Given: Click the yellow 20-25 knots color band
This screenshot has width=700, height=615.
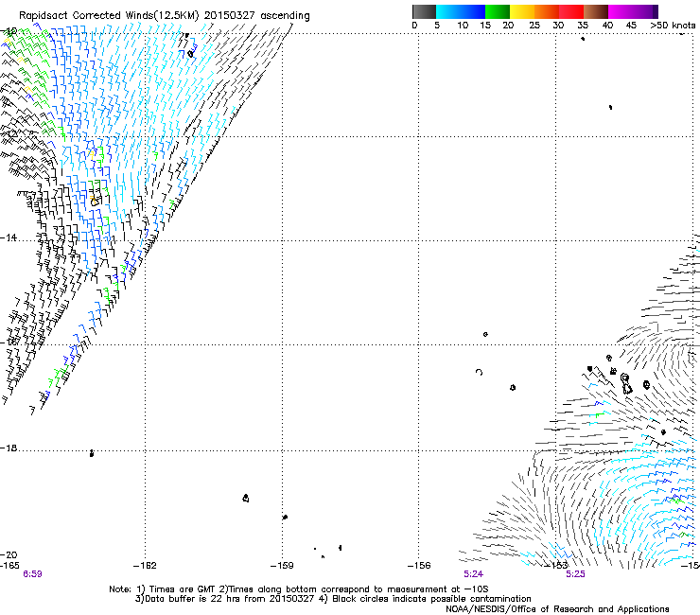Looking at the screenshot, I should click(522, 11).
